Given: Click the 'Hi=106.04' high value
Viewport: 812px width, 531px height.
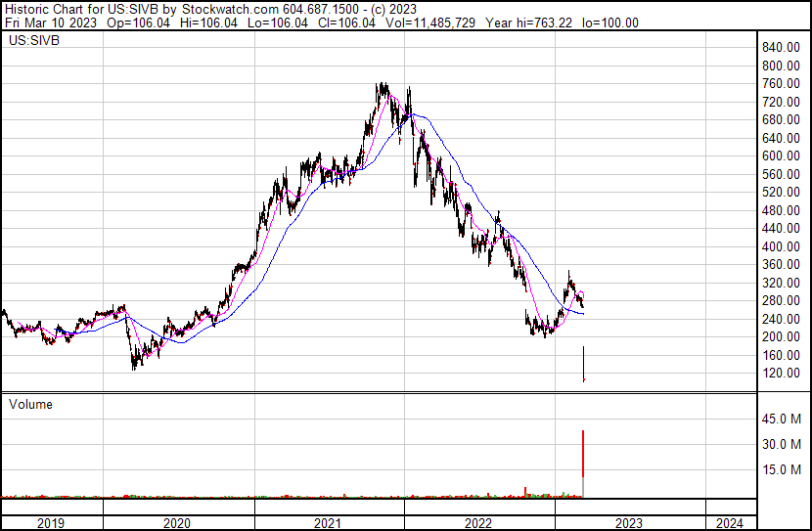Looking at the screenshot, I should pyautogui.click(x=208, y=22).
